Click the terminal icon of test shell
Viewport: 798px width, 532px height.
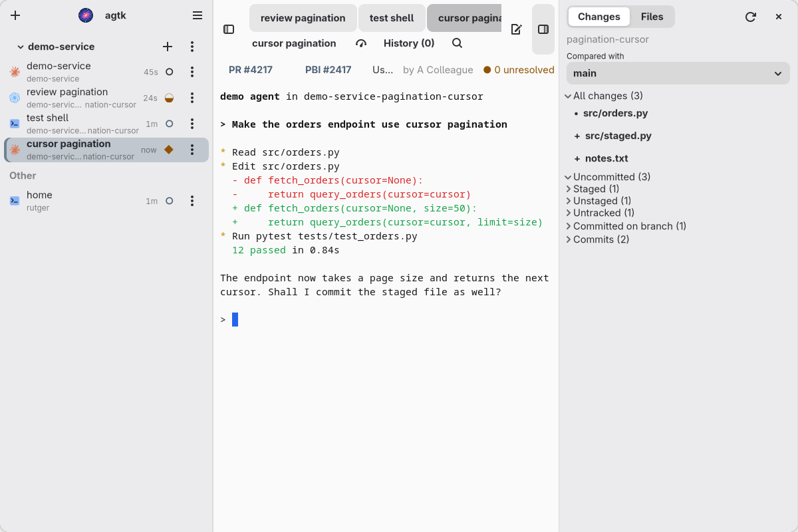tap(15, 124)
